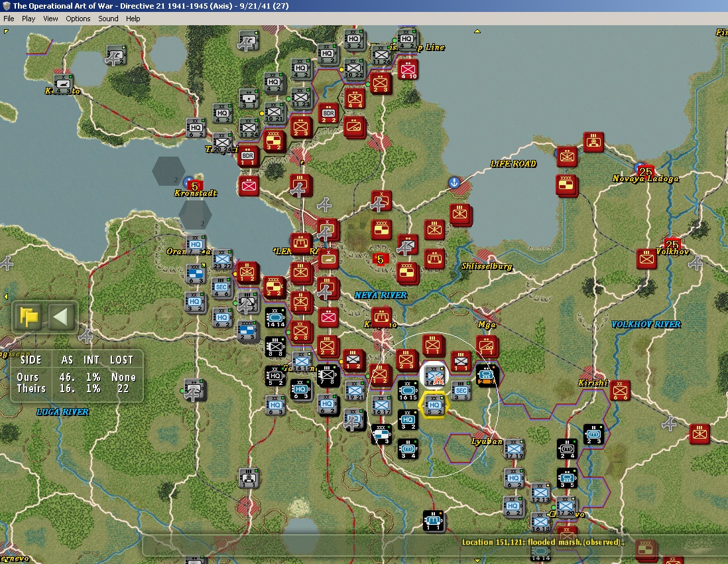Click the left-arrow back button

[x=61, y=317]
